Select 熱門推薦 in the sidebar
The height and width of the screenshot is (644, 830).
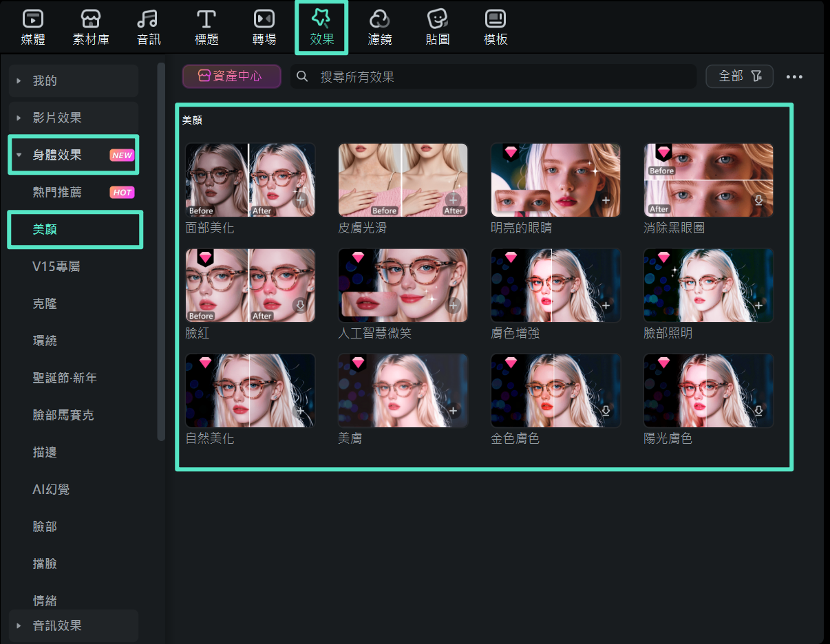coord(57,193)
